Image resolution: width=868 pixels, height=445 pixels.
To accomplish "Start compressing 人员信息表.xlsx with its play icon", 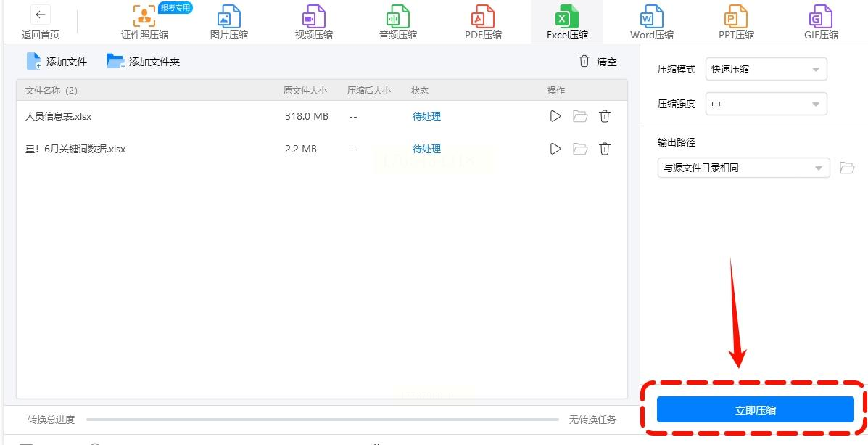I will [555, 116].
